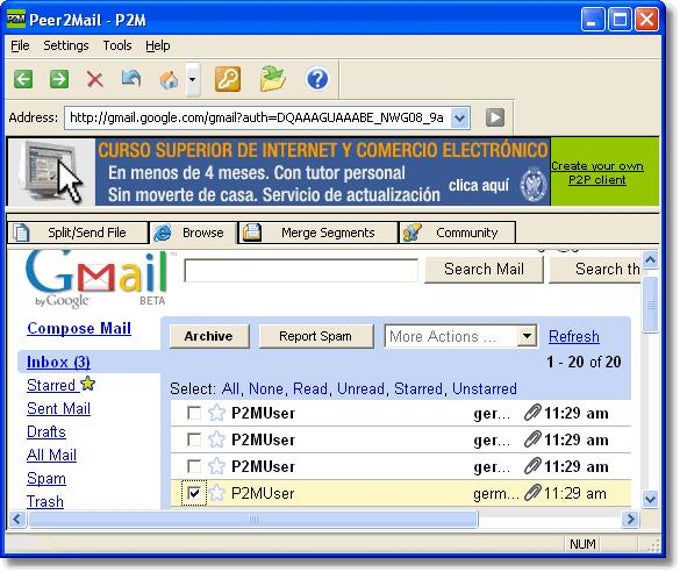Switch to the Merge Segments tab

319,233
